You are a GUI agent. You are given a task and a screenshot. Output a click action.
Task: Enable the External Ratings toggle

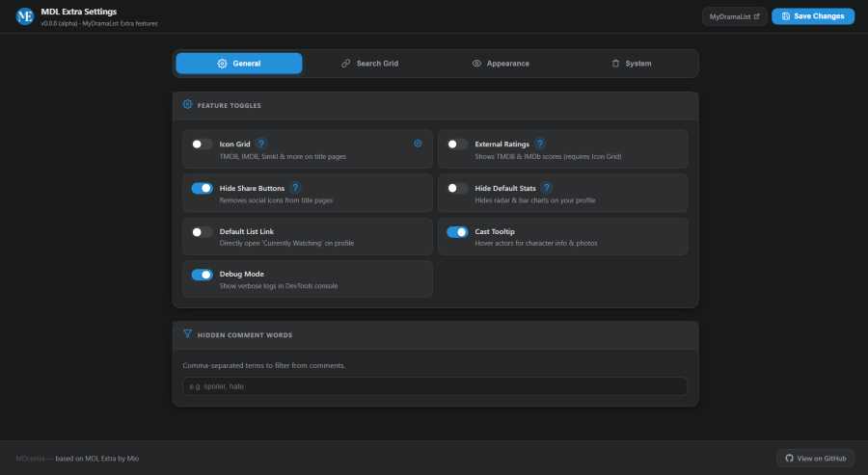[x=457, y=144]
